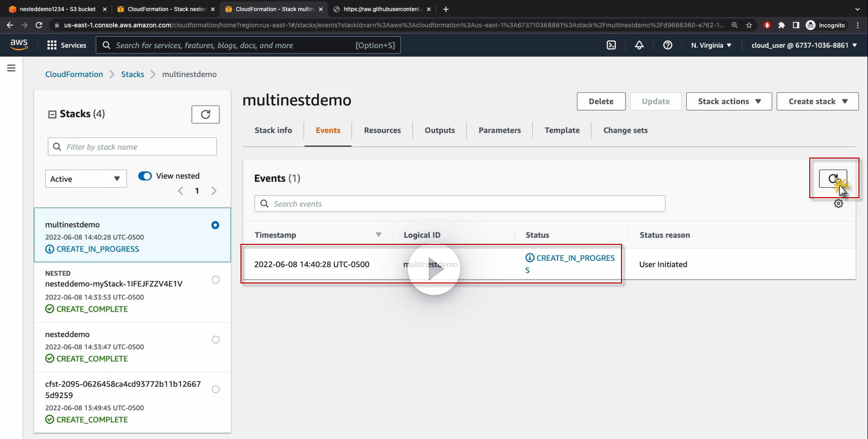Click the Logical ID column header
Image resolution: width=868 pixels, height=439 pixels.
pyautogui.click(x=422, y=235)
